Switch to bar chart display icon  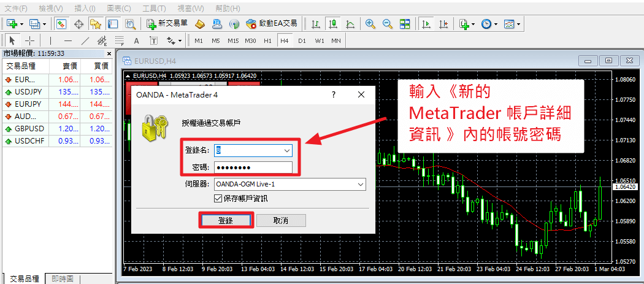316,24
